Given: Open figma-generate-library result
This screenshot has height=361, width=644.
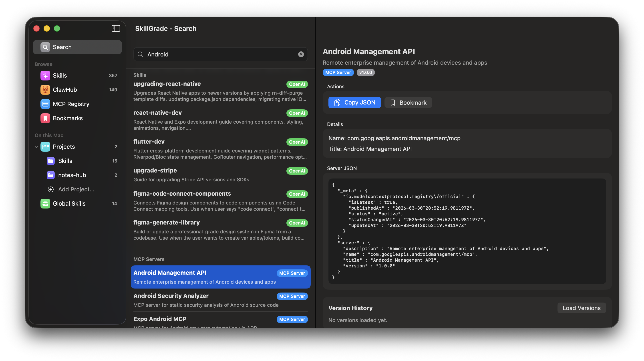Looking at the screenshot, I should (x=221, y=230).
